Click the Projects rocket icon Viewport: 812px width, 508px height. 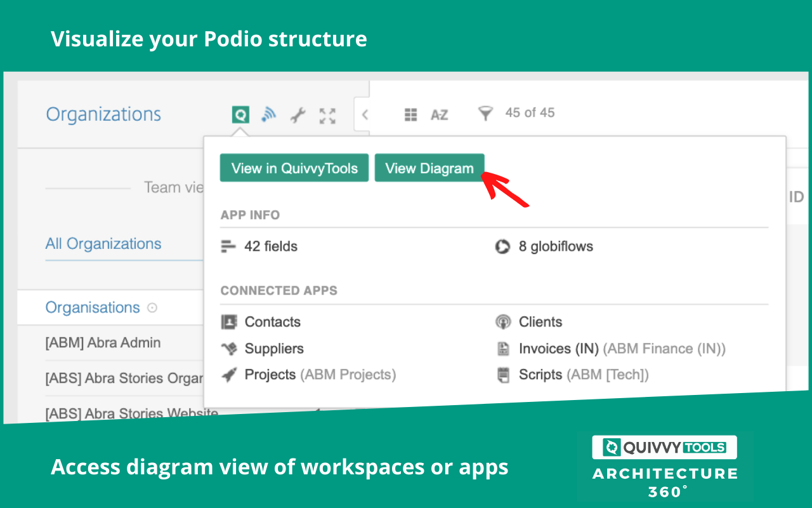(x=228, y=375)
